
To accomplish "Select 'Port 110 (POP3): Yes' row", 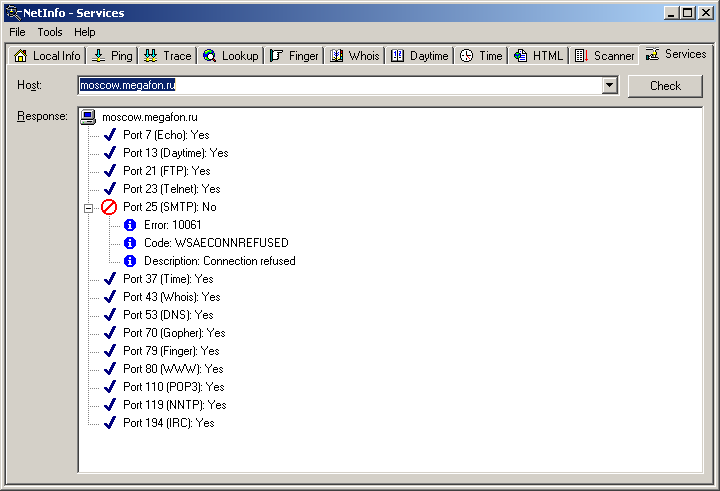I will tap(174, 387).
